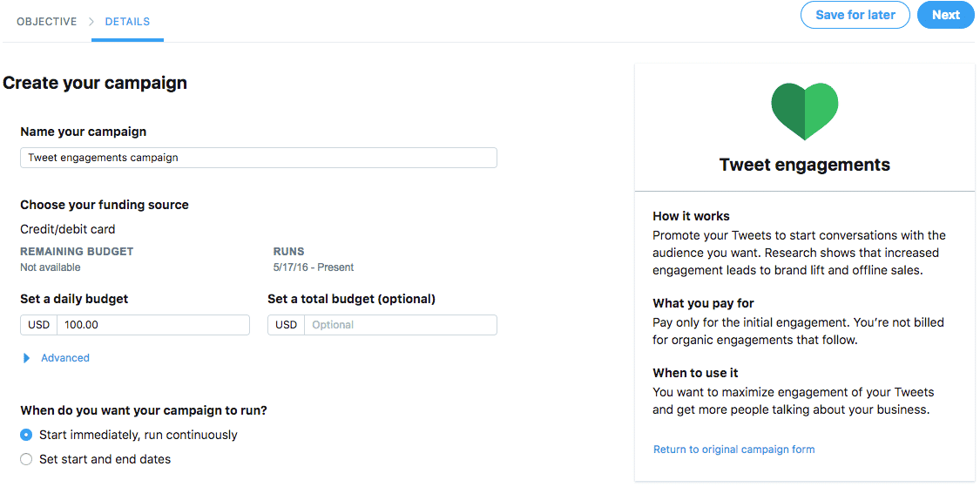Click the breadcrumb chevron after OBJECTIVE
Image resolution: width=980 pixels, height=487 pixels.
[x=91, y=22]
